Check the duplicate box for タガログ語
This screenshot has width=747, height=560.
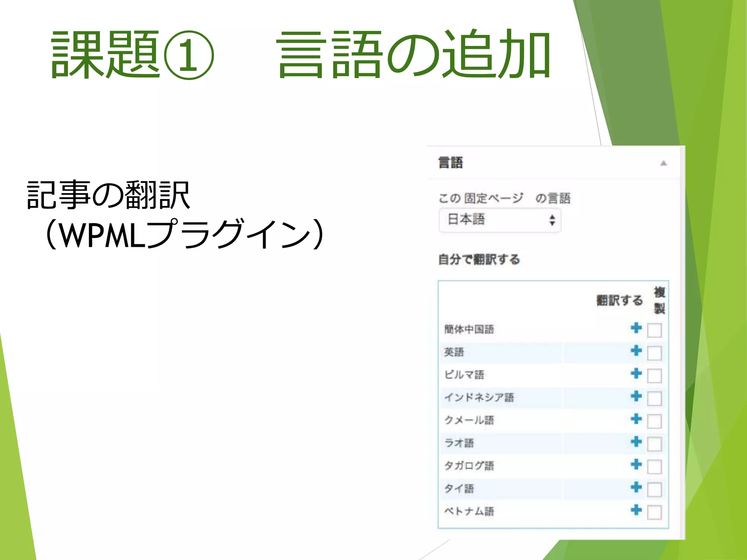pyautogui.click(x=654, y=467)
